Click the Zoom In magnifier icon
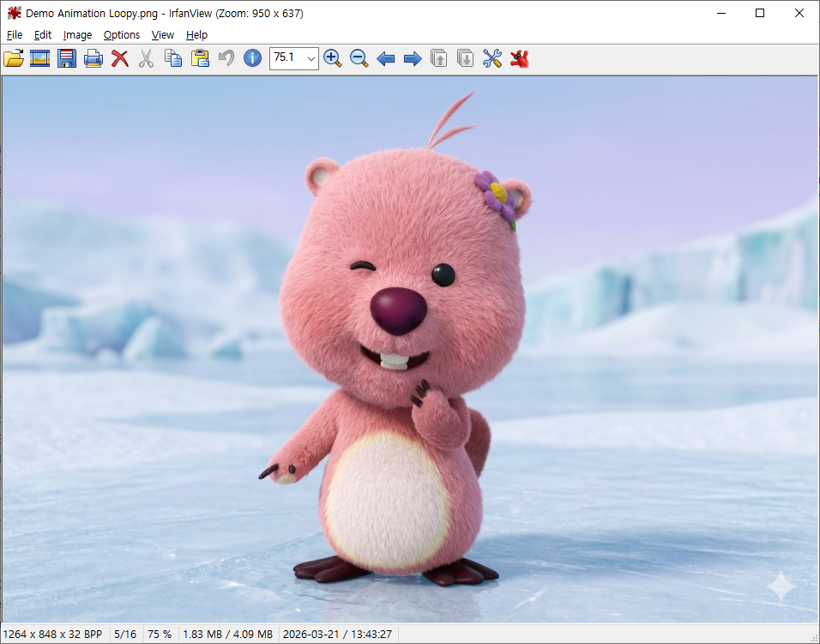Screen dimensions: 820x644 [333, 58]
